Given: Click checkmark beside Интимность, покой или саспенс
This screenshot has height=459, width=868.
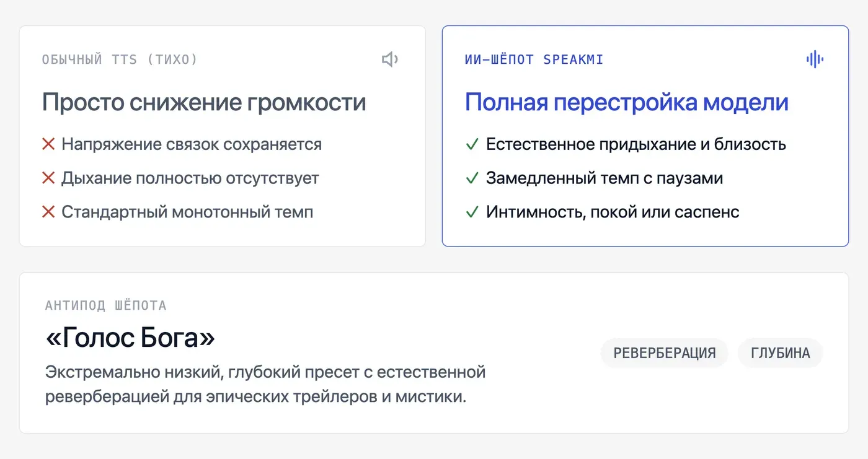Looking at the screenshot, I should click(x=472, y=212).
